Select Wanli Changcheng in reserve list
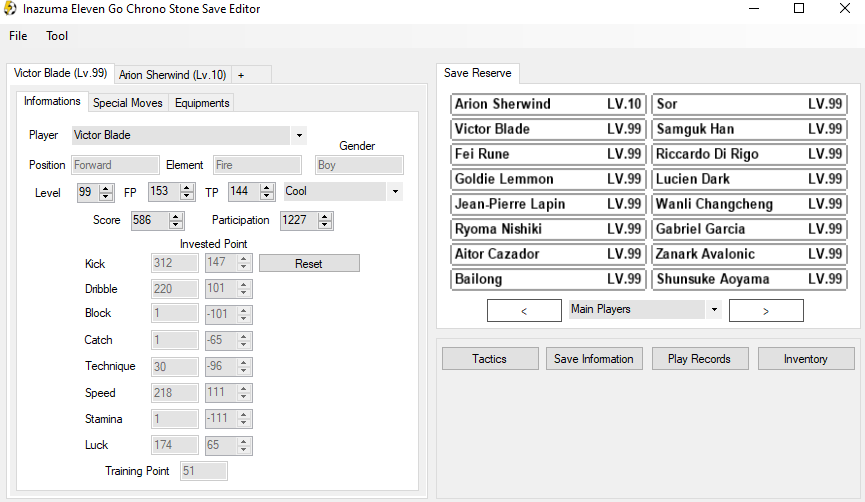865x502 pixels. (x=749, y=204)
